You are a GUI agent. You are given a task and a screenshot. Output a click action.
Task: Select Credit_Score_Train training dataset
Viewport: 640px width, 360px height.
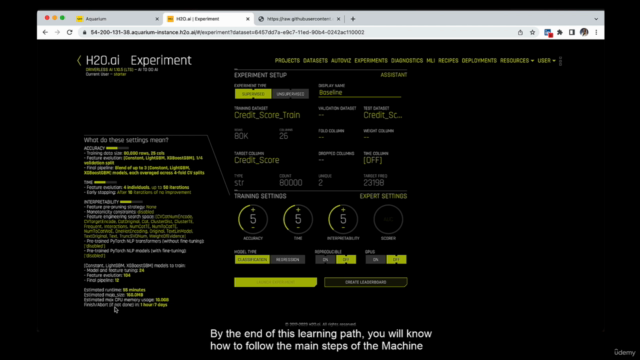tap(267, 116)
